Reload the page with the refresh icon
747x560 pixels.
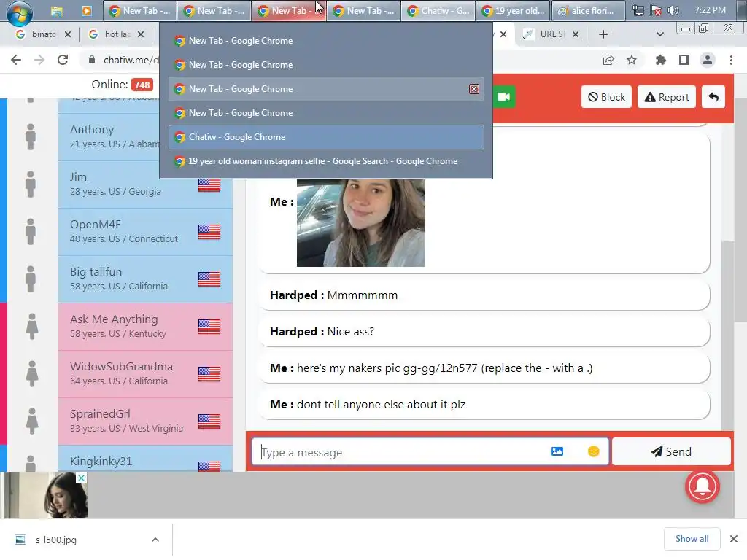pos(63,60)
